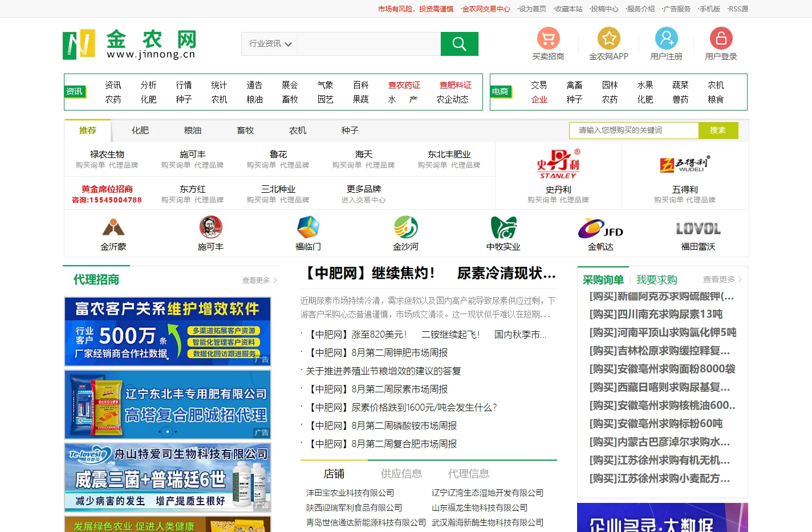Open the 代理招商 section heading
812x532 pixels.
tap(96, 279)
